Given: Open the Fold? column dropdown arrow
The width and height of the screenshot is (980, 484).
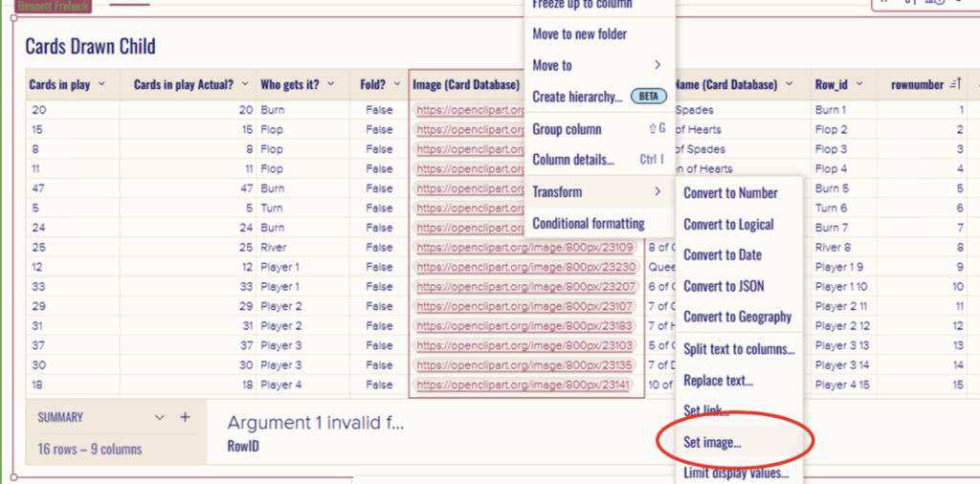Looking at the screenshot, I should (x=393, y=85).
